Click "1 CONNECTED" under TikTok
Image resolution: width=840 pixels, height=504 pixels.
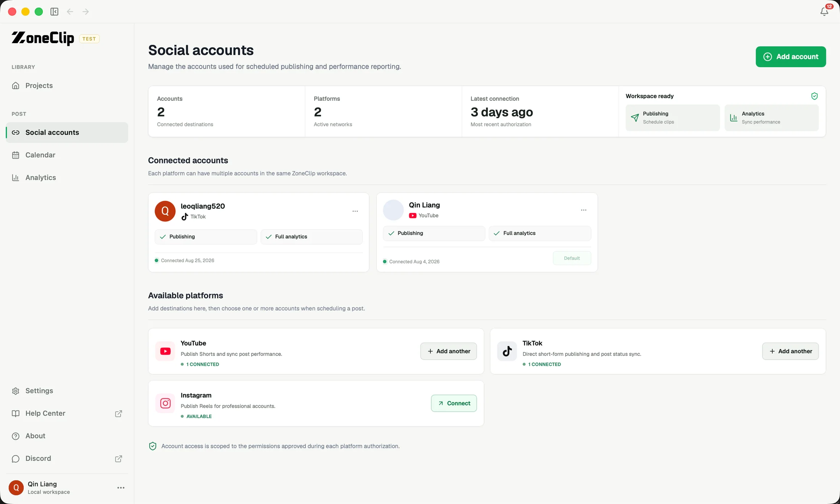pos(544,364)
